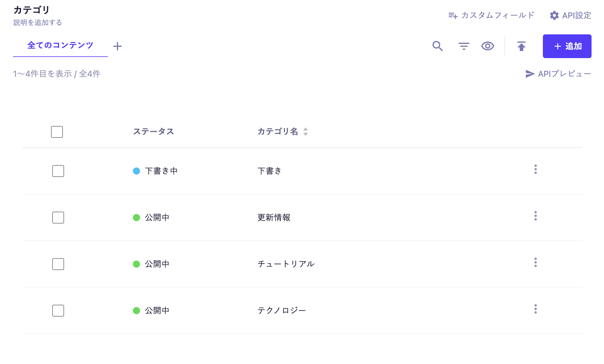Tick the テクノロジー row checkbox
The image size is (604, 364).
pyautogui.click(x=58, y=311)
